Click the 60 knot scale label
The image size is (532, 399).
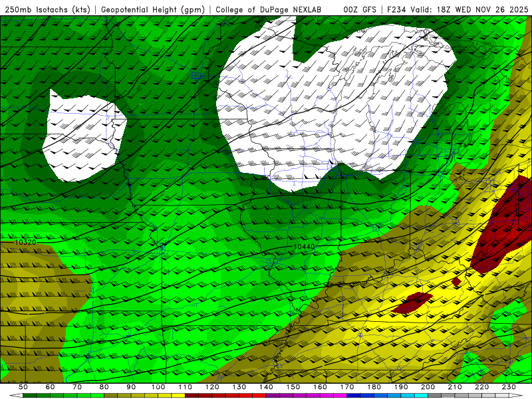point(51,387)
